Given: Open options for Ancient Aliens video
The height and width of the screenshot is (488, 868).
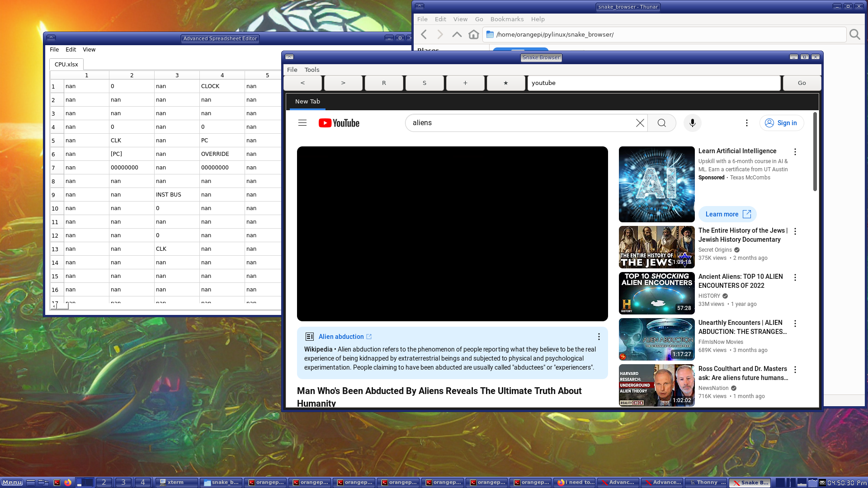Looking at the screenshot, I should pos(795,277).
